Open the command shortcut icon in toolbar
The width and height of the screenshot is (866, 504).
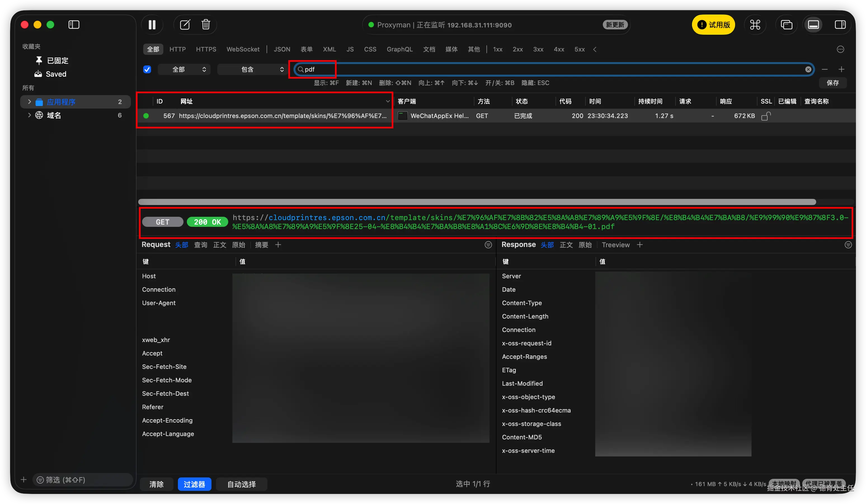point(755,25)
